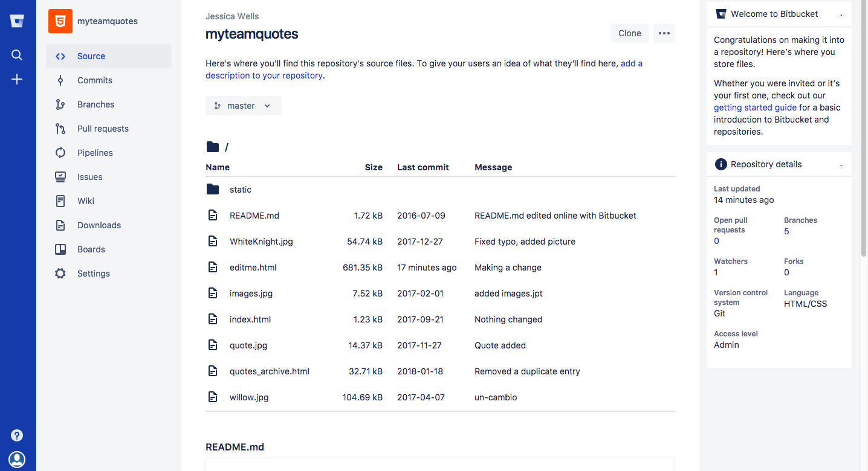Open the index.html file
868x471 pixels.
coord(250,319)
